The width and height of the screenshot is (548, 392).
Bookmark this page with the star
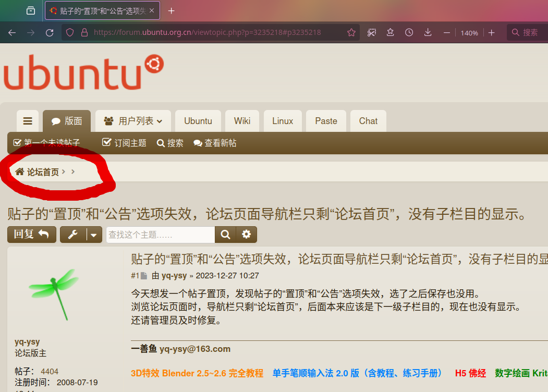click(351, 32)
